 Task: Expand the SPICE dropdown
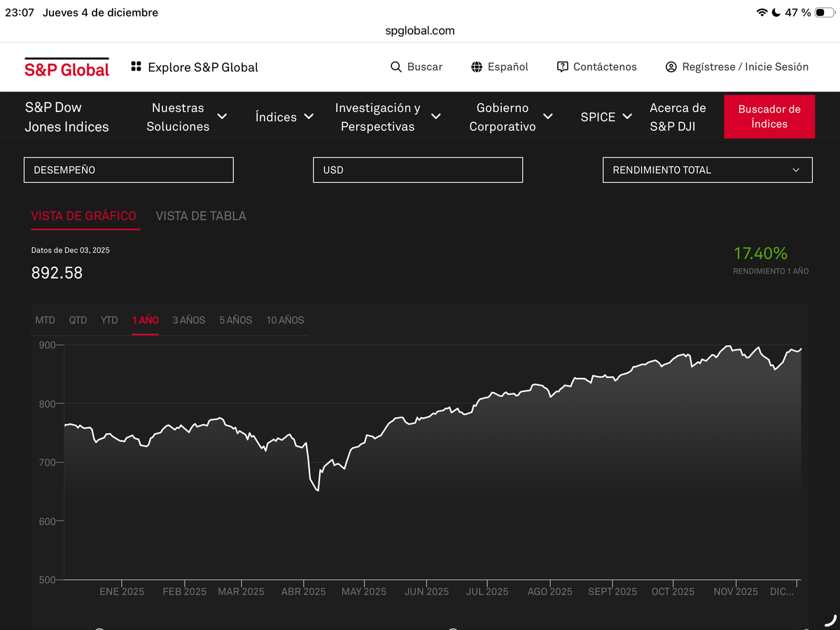(x=627, y=117)
